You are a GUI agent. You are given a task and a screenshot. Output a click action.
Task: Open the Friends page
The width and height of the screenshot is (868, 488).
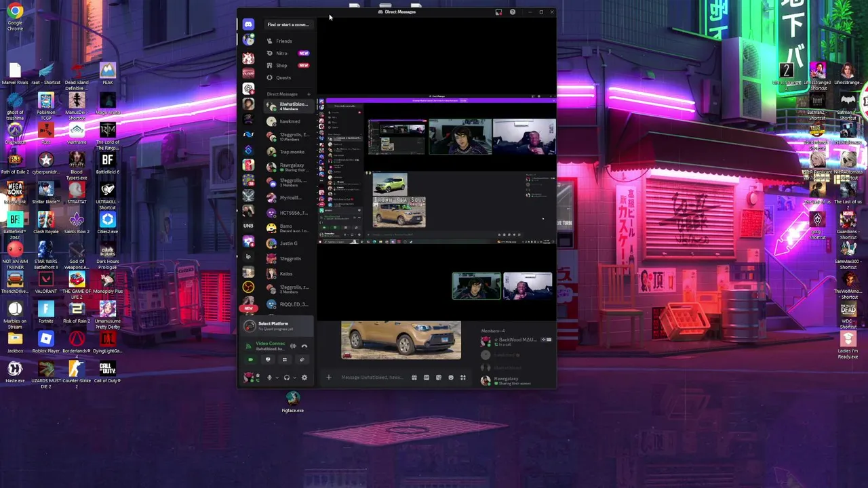[x=290, y=41]
